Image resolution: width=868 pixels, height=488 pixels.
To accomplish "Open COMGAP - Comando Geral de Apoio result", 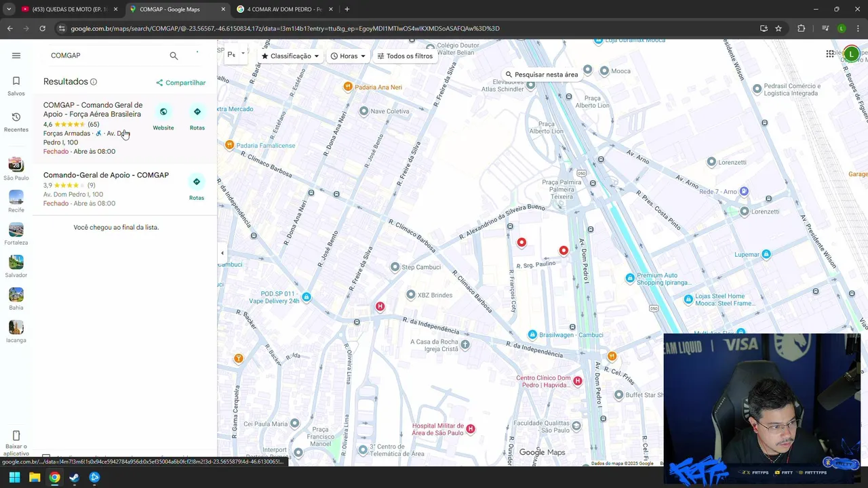I will point(93,110).
